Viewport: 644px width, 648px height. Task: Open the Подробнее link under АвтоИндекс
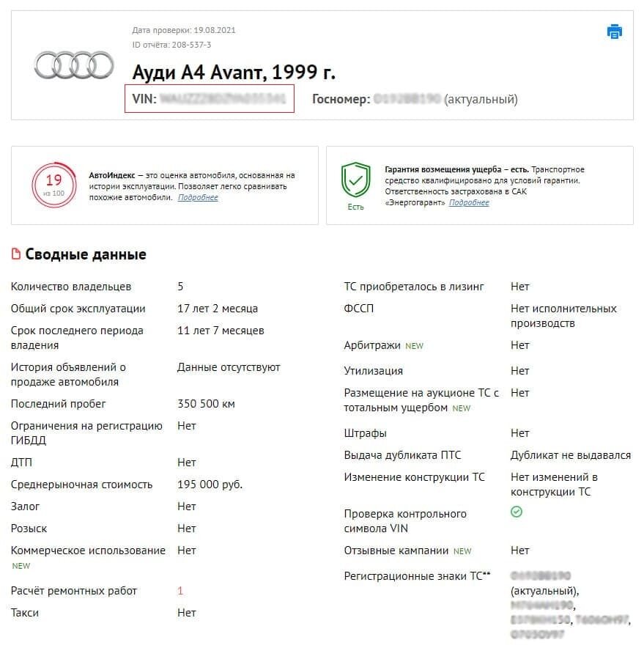pos(198,198)
